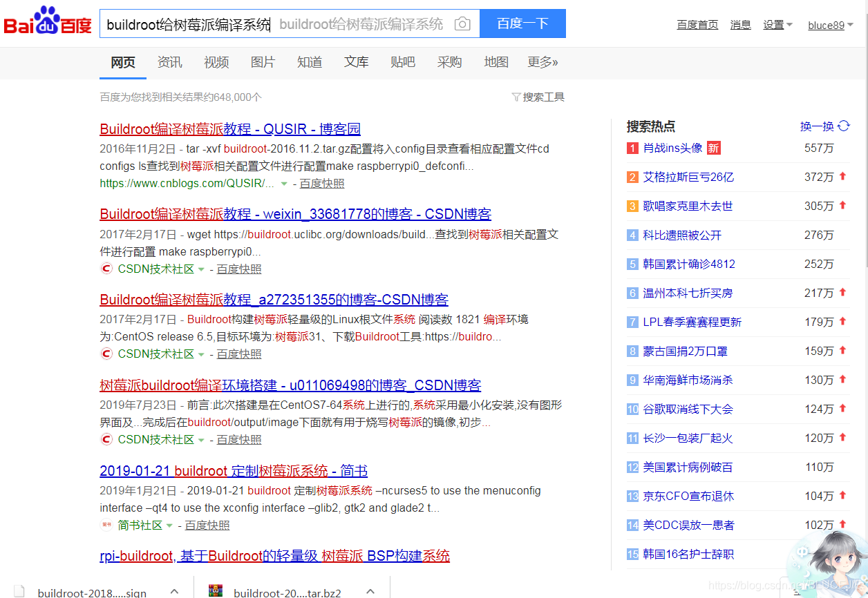The image size is (868, 598).
Task: Click rank 1 badge in hot list
Action: pos(632,148)
